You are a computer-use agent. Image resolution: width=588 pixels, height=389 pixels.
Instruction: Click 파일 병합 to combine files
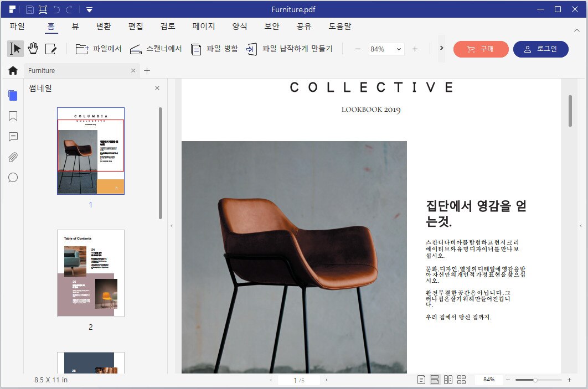pyautogui.click(x=214, y=49)
